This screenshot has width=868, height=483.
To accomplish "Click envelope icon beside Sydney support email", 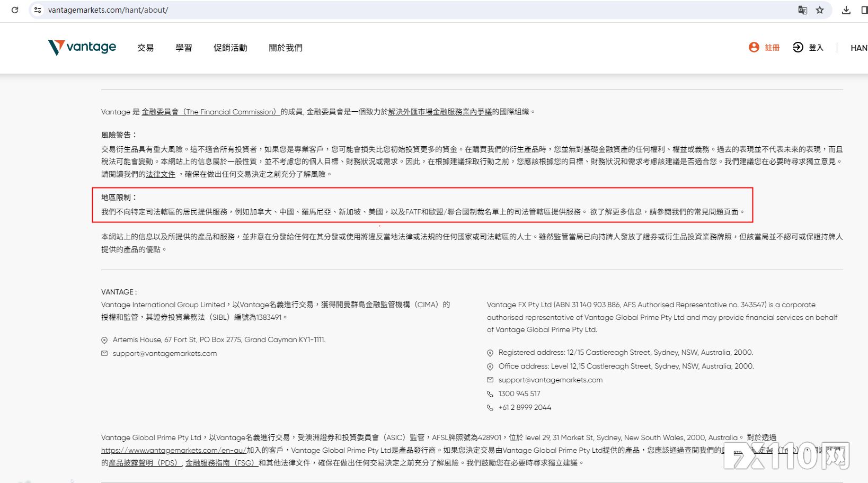I will click(490, 380).
